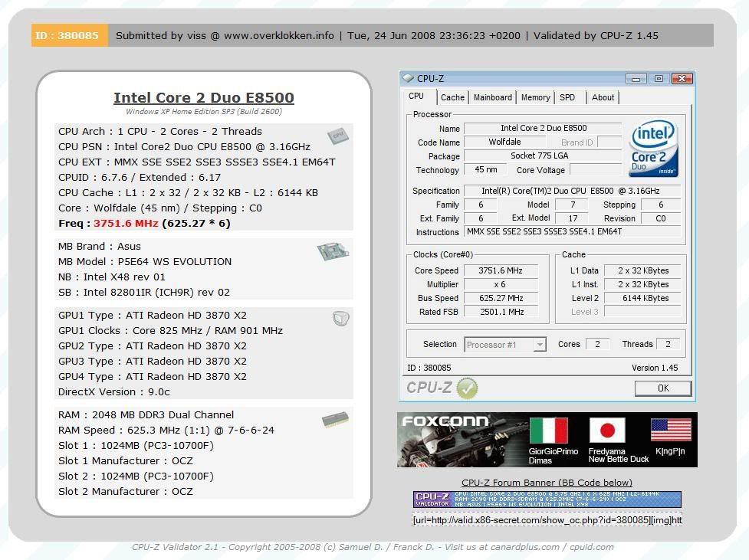Screen dimensions: 749x560
Task: Open the Cache tab
Action: click(x=452, y=97)
